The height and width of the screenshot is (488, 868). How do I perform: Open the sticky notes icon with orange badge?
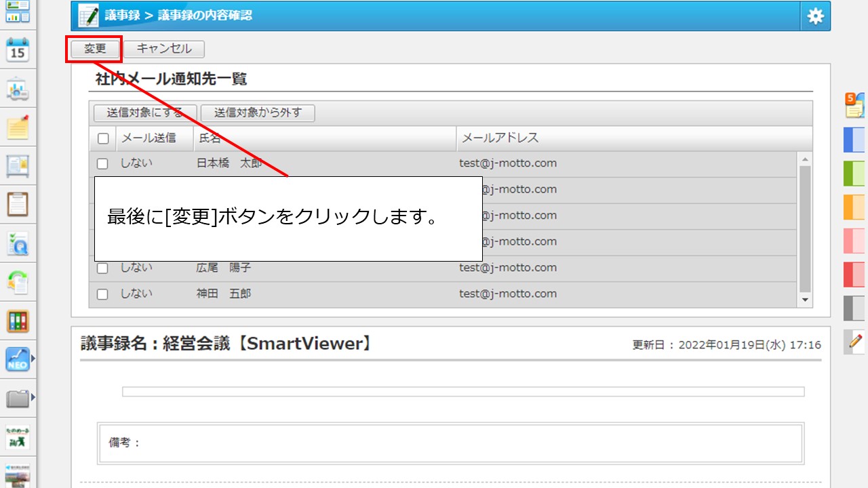click(x=854, y=106)
